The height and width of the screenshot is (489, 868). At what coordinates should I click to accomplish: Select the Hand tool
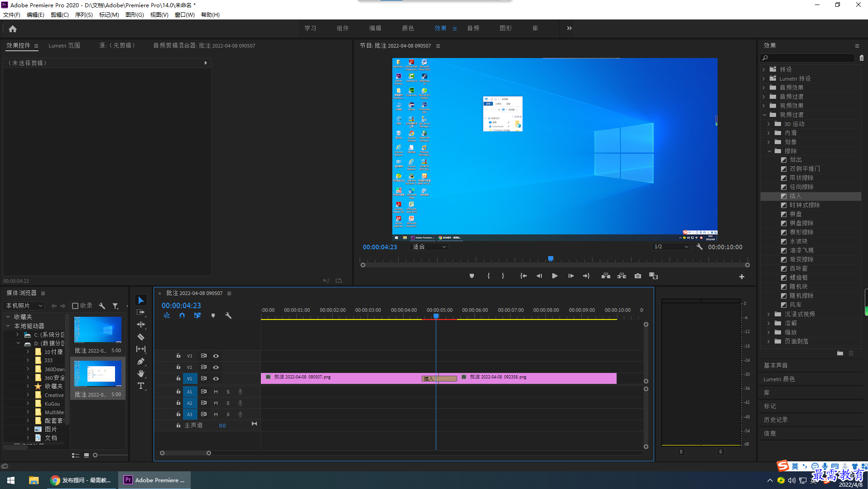141,373
